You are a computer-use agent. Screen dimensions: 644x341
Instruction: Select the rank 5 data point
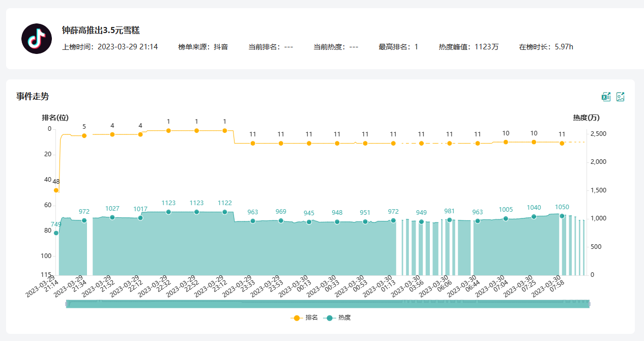click(84, 136)
